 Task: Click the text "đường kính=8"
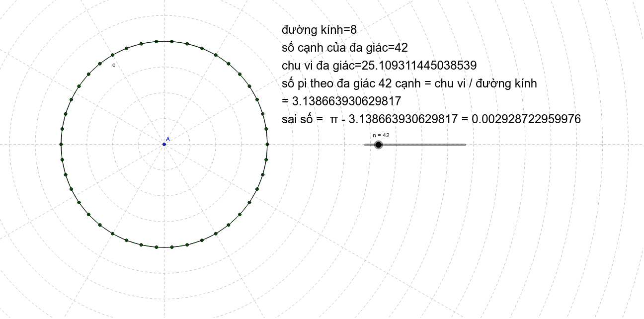319,30
